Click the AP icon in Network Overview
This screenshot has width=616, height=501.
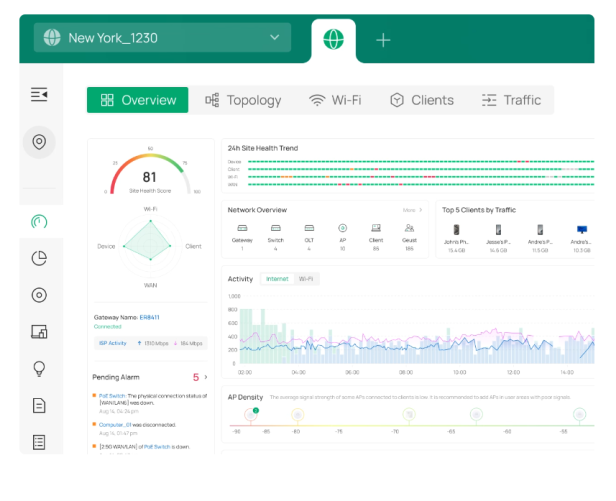343,228
